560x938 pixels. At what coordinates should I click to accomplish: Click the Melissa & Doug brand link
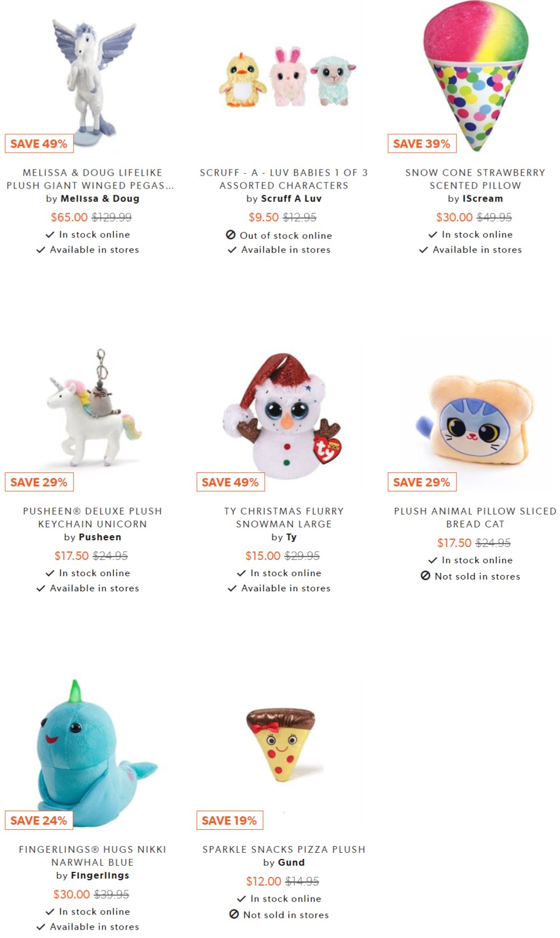pyautogui.click(x=100, y=199)
